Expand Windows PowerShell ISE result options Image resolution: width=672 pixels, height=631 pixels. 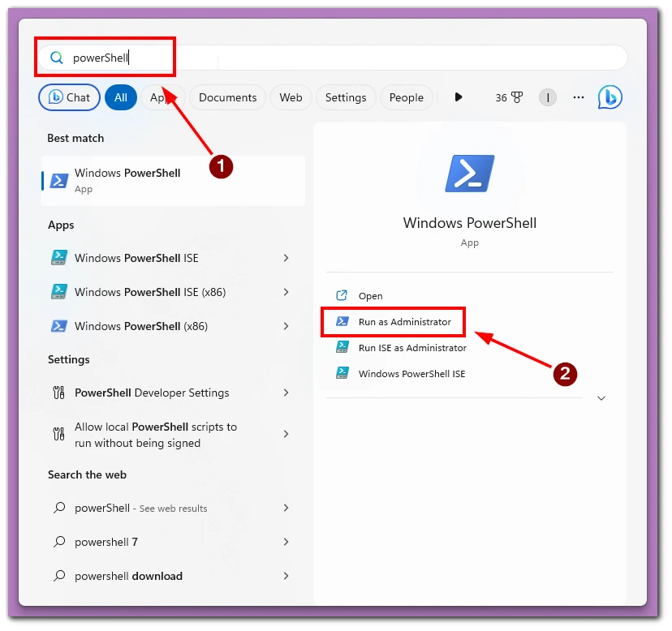pos(286,258)
